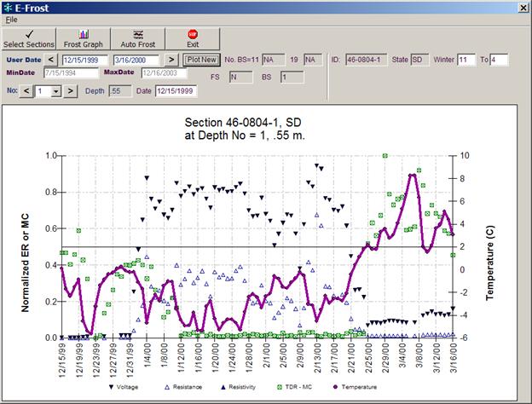Shift User Date range backward
Screen dimensions: 532x404
coord(51,60)
